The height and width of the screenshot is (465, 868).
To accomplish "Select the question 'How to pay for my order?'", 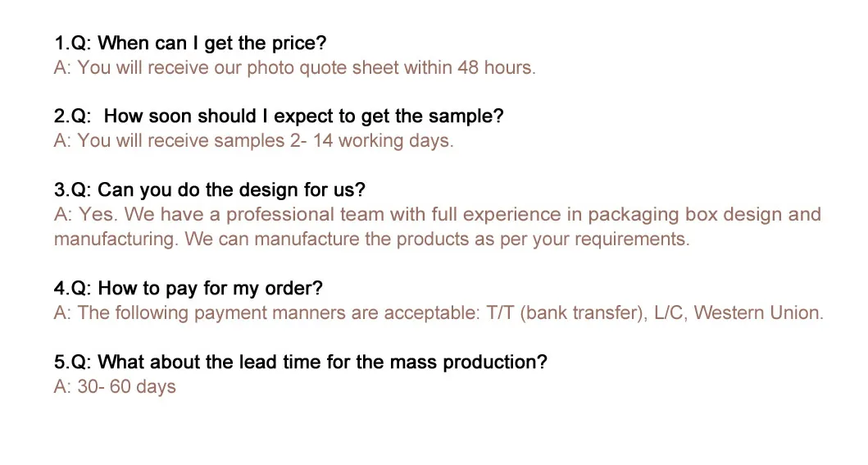I will click(210, 289).
